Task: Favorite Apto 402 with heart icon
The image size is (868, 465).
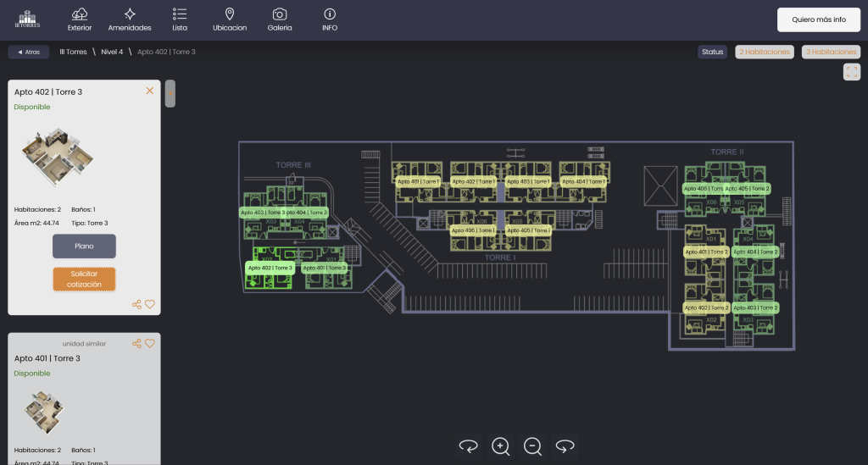Action: coord(150,304)
